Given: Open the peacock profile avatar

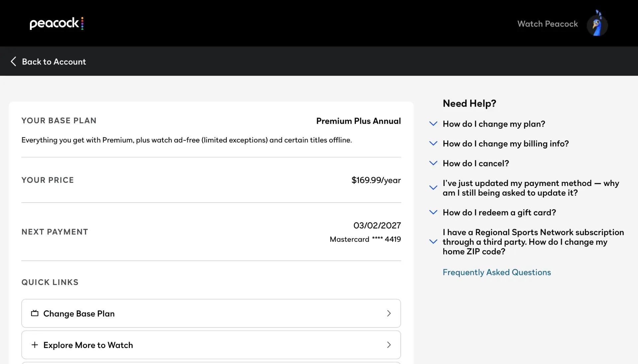Looking at the screenshot, I should (x=597, y=24).
